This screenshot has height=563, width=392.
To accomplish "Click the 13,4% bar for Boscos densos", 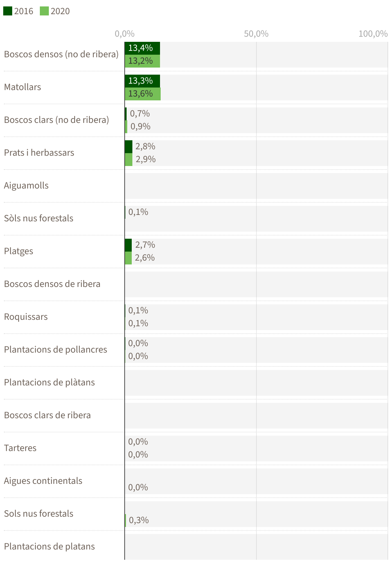I will [x=142, y=48].
